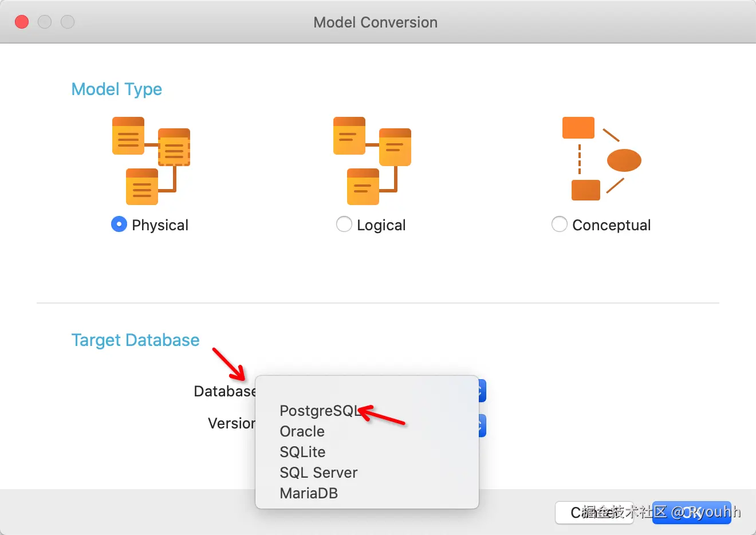
Task: Select the Physical radio button
Action: click(119, 224)
